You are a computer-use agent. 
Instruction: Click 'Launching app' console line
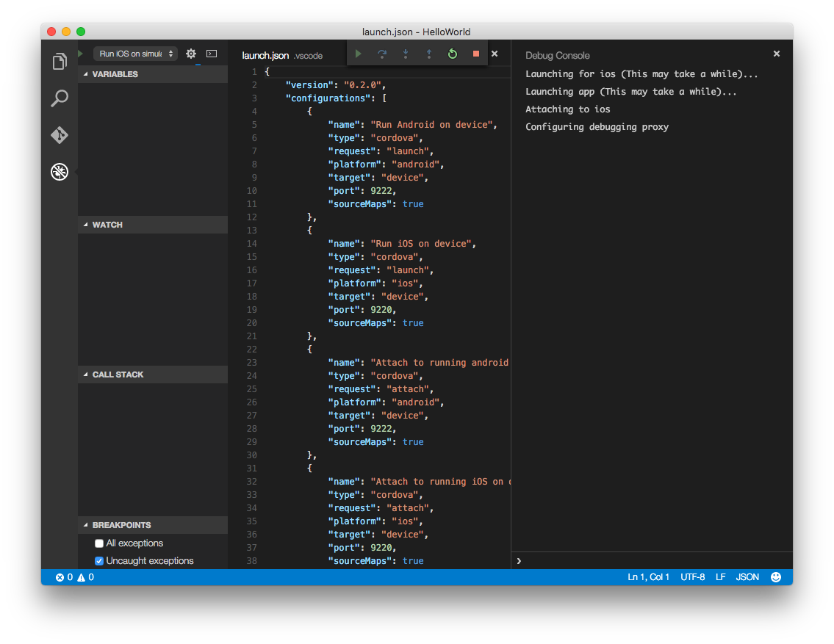630,92
